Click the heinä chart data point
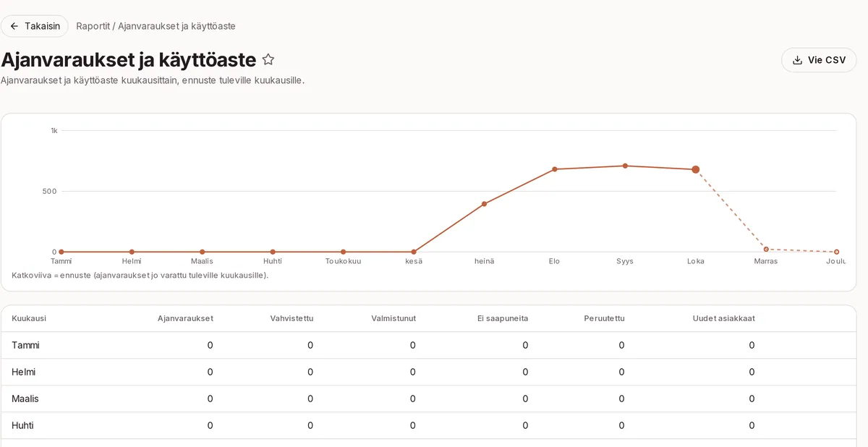Image resolution: width=868 pixels, height=447 pixels. 484,204
